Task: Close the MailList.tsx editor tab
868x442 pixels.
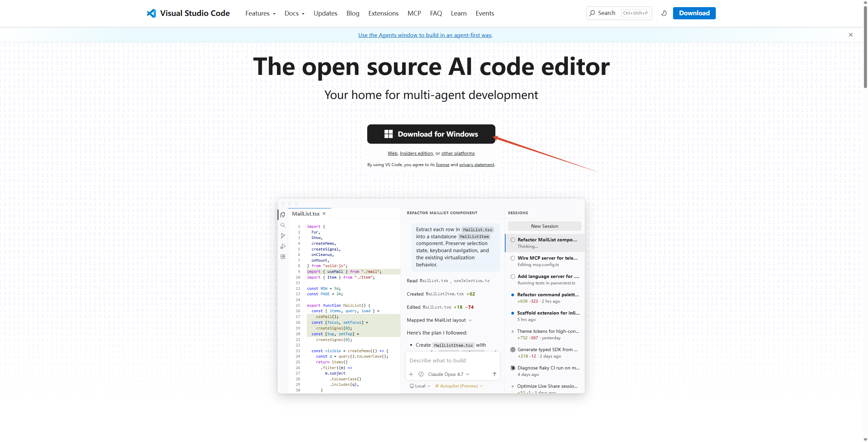Action: [x=324, y=214]
